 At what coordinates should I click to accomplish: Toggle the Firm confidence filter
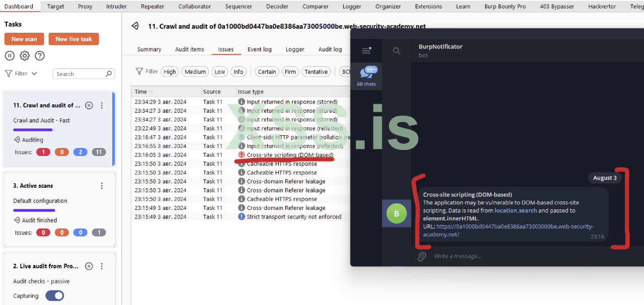tap(290, 72)
